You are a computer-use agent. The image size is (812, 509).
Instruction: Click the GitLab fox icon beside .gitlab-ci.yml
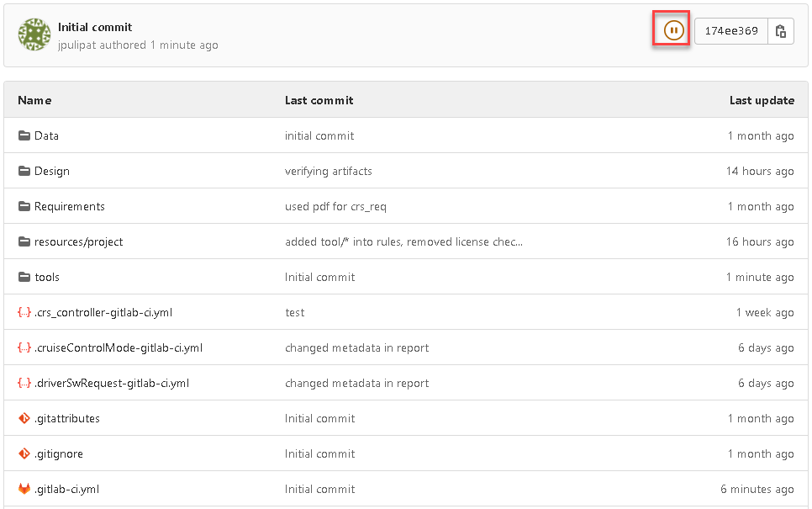tap(24, 489)
